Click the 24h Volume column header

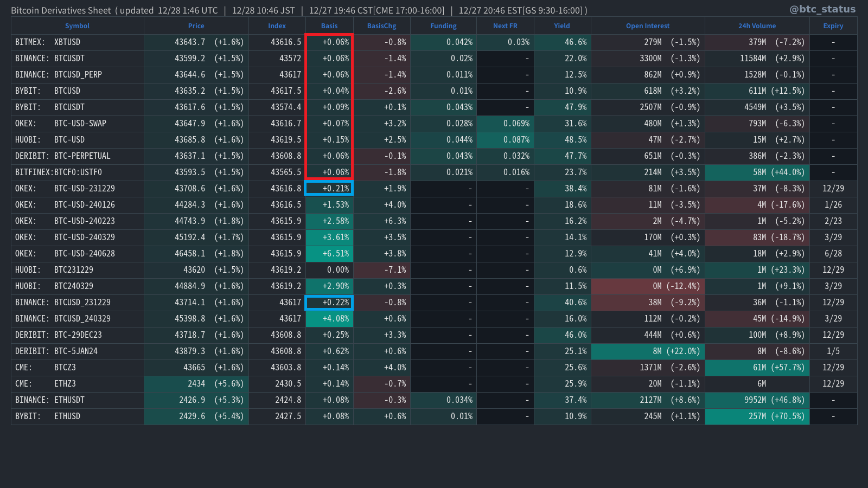point(757,26)
